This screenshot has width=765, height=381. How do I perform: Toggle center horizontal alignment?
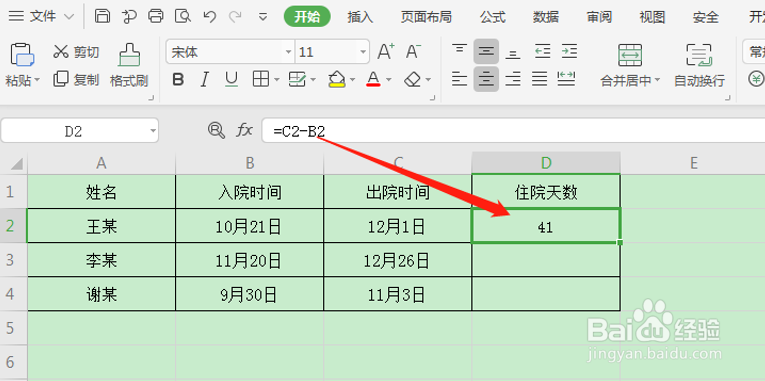point(486,79)
